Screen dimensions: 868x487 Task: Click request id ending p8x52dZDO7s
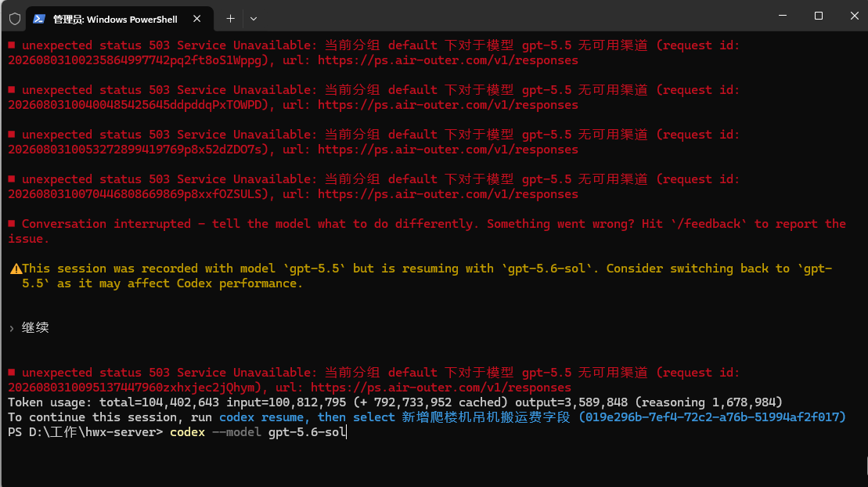[135, 150]
